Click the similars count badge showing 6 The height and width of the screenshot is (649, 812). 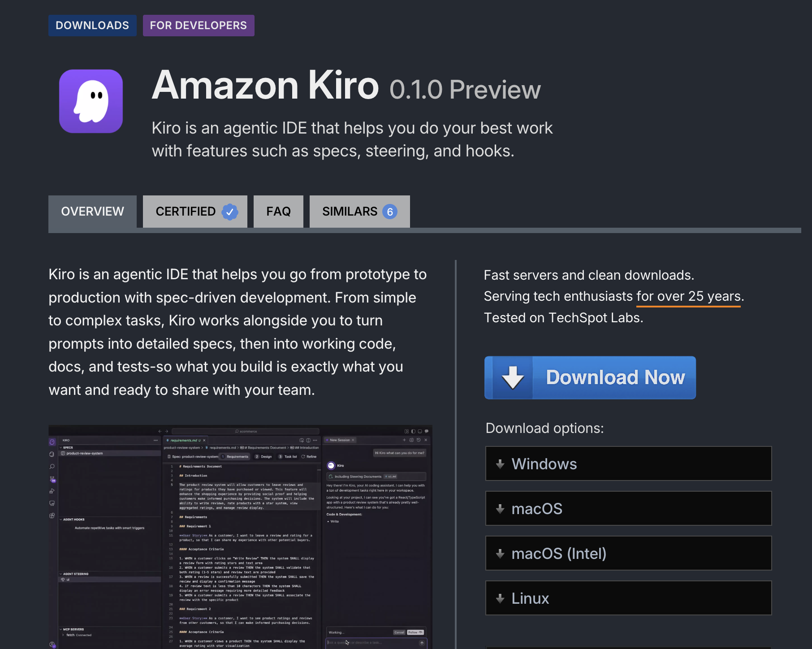(390, 212)
